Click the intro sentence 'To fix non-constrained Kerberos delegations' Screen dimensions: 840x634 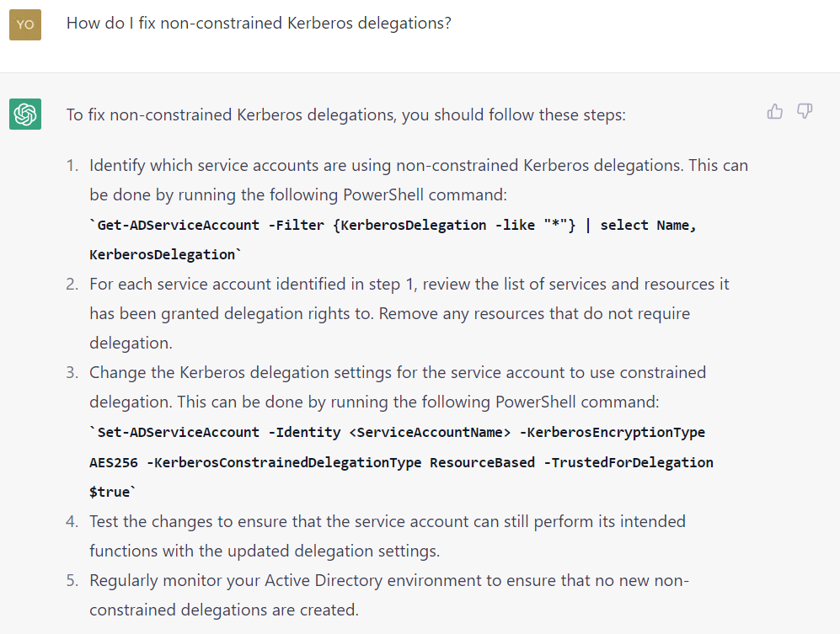click(x=345, y=115)
